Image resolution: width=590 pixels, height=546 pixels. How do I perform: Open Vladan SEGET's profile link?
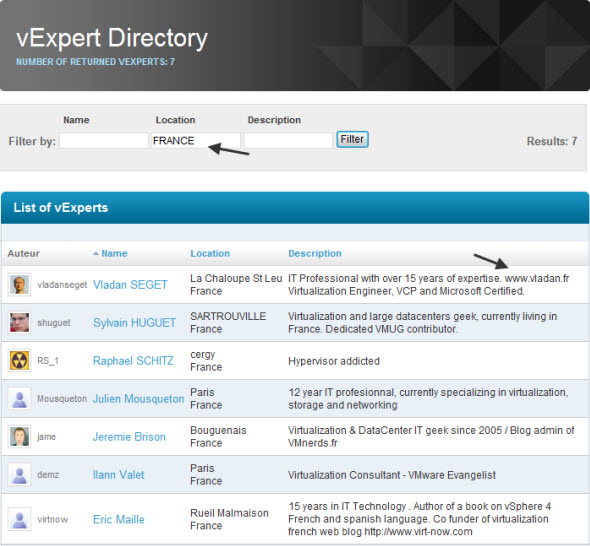tap(130, 285)
